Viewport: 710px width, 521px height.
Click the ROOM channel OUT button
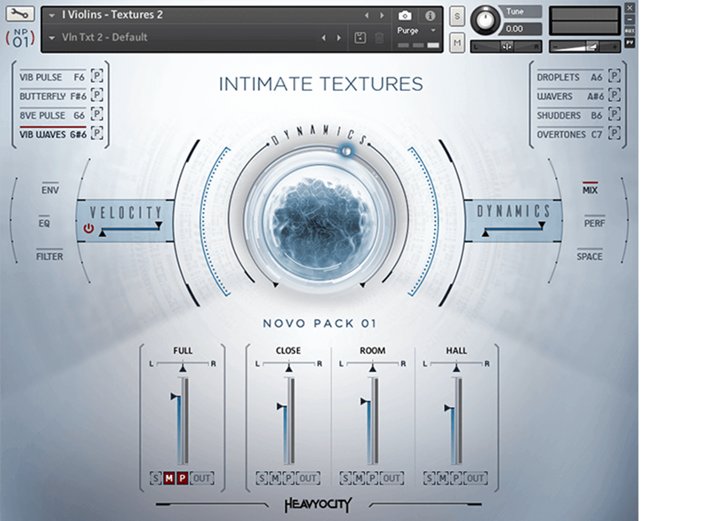coord(393,478)
